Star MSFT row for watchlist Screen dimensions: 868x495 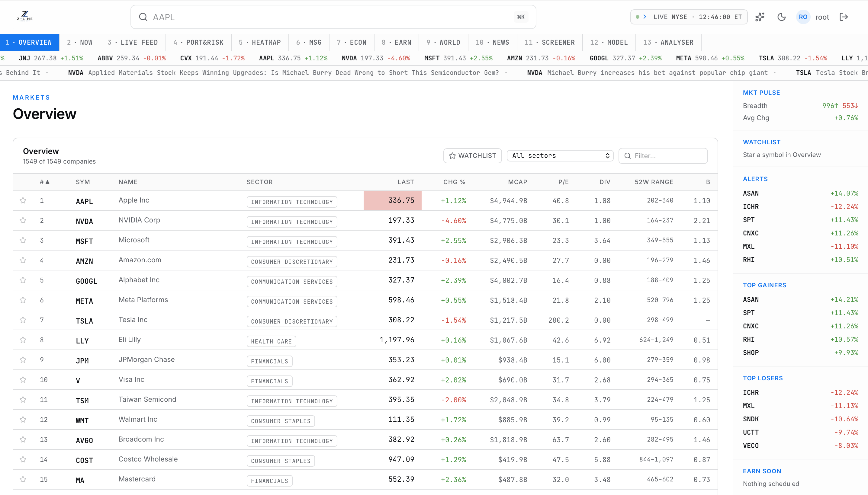(23, 240)
